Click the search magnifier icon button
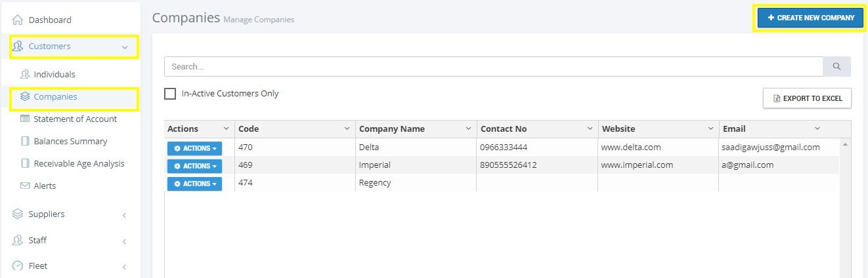This screenshot has height=278, width=868. 836,66
